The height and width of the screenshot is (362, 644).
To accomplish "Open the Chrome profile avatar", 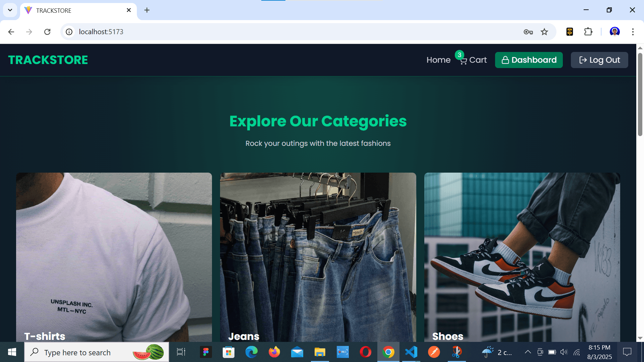I will click(614, 32).
